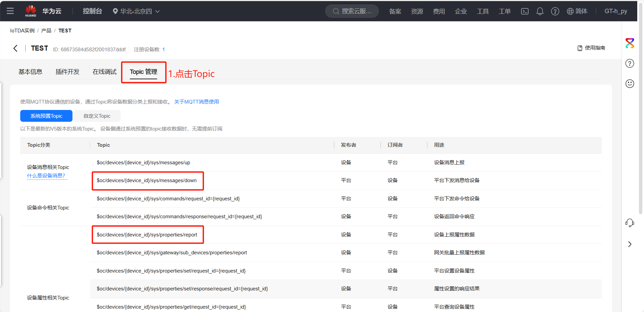The width and height of the screenshot is (644, 312).
Task: Expand the right sidebar chevron arrow
Action: (630, 244)
